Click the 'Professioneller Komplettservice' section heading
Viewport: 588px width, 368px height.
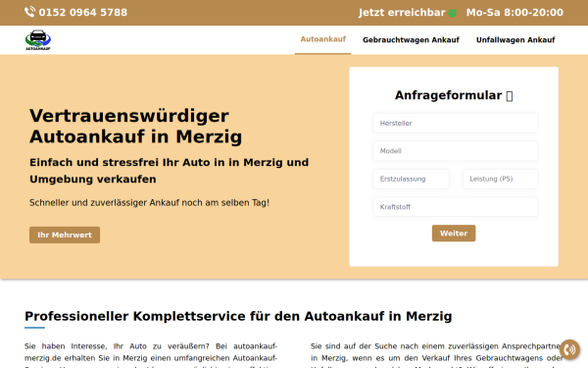coord(238,316)
